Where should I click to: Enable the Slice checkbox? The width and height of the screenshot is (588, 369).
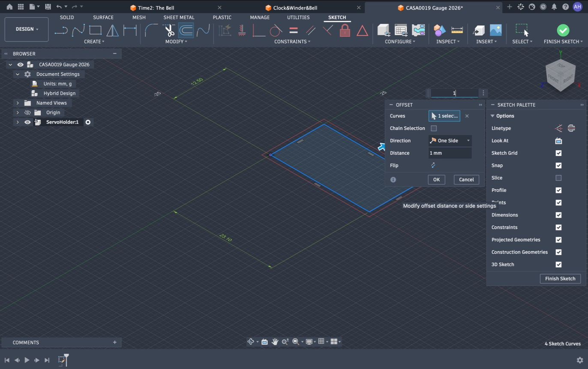coord(558,178)
